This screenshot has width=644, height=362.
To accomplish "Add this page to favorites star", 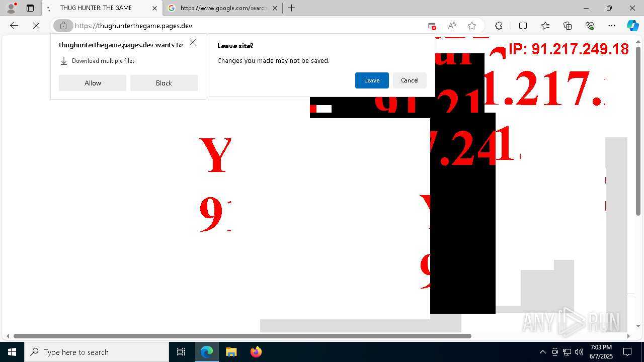I will (x=472, y=26).
